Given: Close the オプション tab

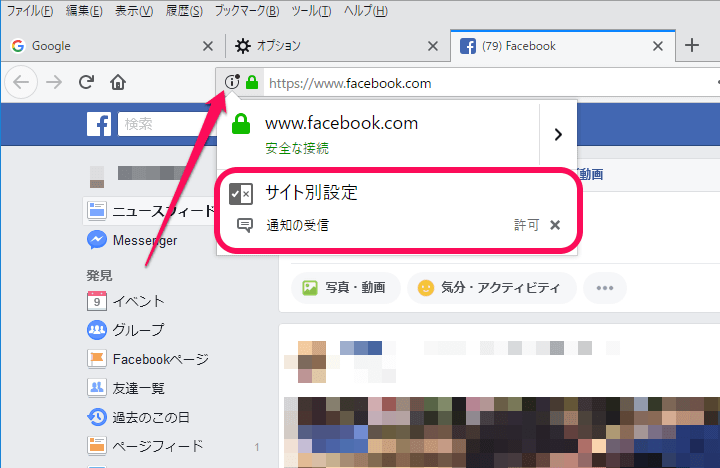Looking at the screenshot, I should [x=433, y=46].
